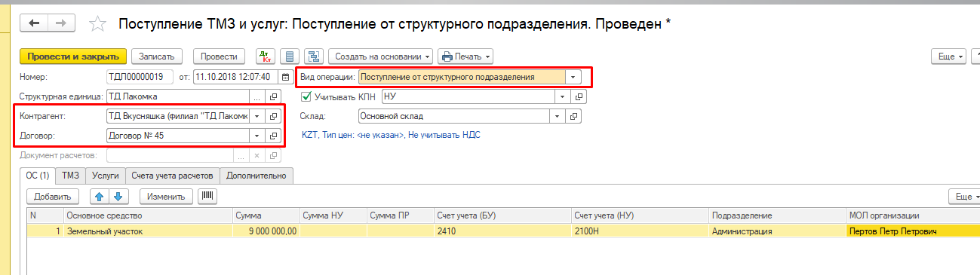Image resolution: width=980 pixels, height=275 pixels.
Task: Click the Подразделение column header
Action: click(x=777, y=216)
